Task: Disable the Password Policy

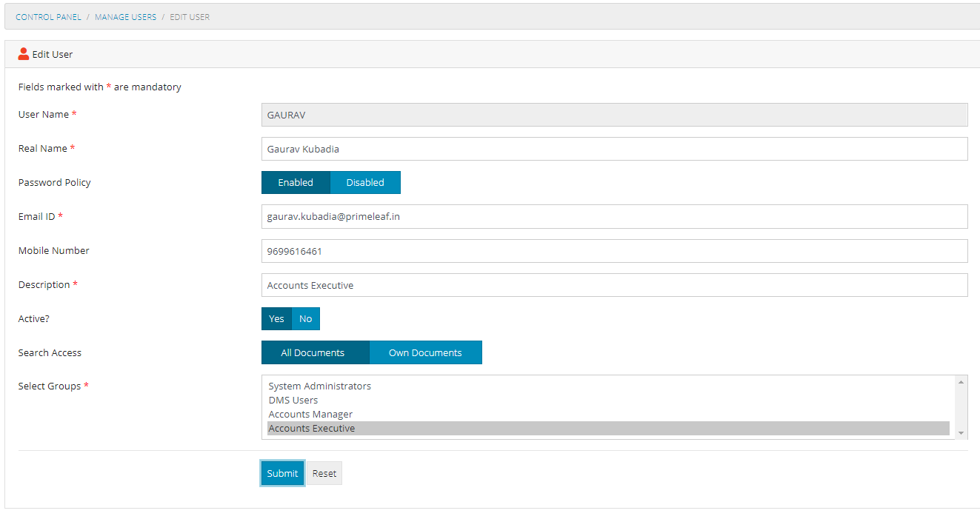Action: [364, 182]
